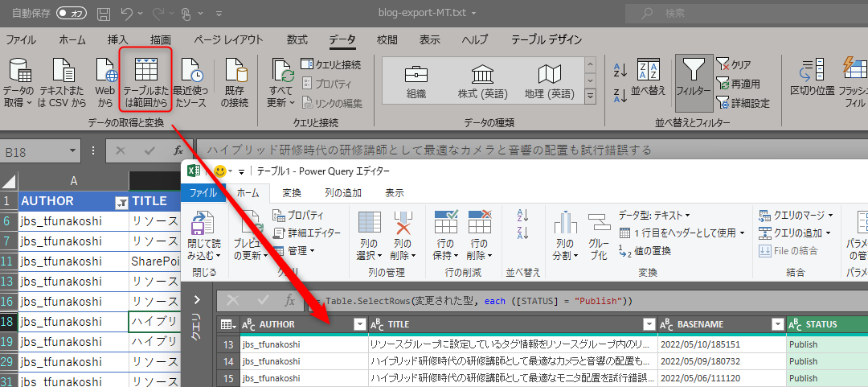This screenshot has height=387, width=868.
Task: Open the AUTHOR column filter in Excel sheet
Action: (x=121, y=203)
